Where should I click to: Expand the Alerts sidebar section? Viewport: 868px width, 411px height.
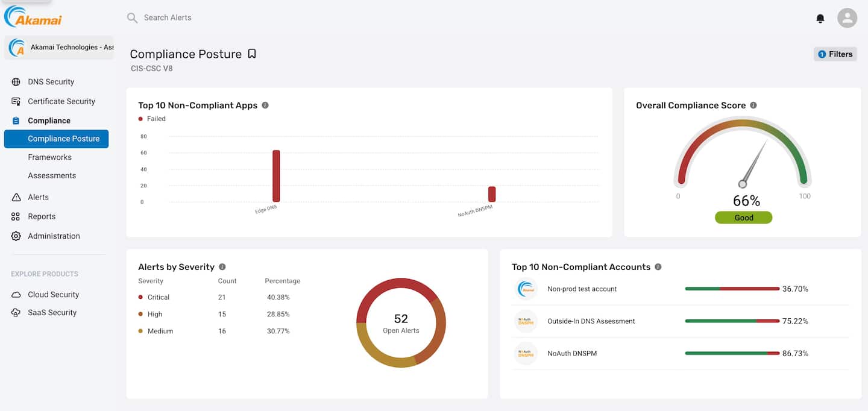coord(38,197)
